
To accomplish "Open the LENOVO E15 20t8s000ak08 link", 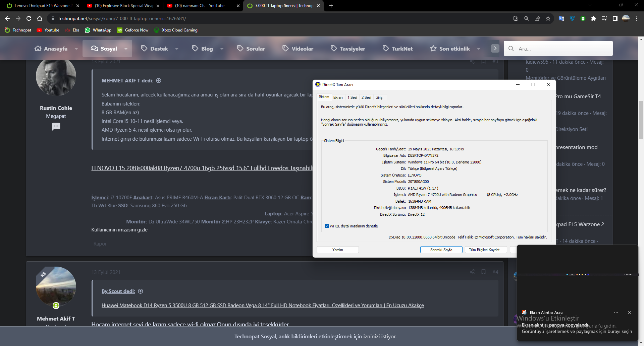I will [x=202, y=168].
